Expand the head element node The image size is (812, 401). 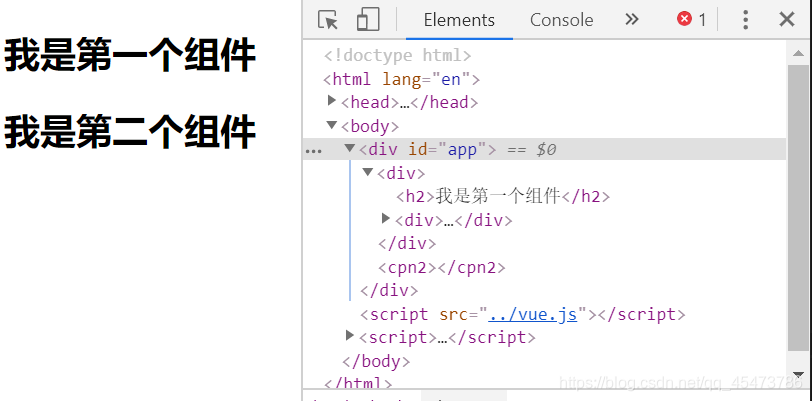332,101
